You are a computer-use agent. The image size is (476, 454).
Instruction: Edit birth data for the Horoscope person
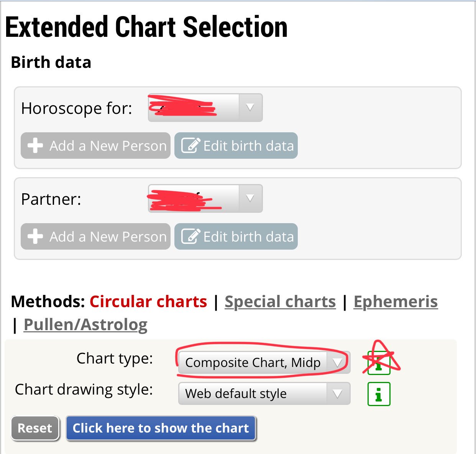(236, 146)
